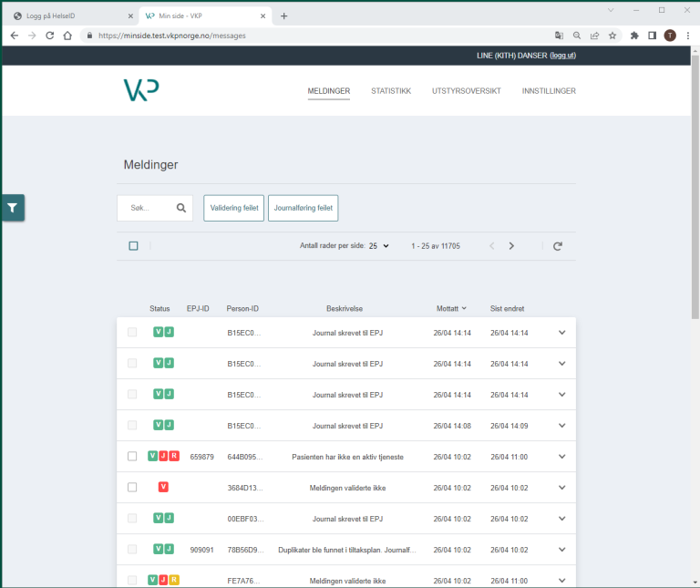Select the 3684D13 message checkbox

(x=132, y=488)
